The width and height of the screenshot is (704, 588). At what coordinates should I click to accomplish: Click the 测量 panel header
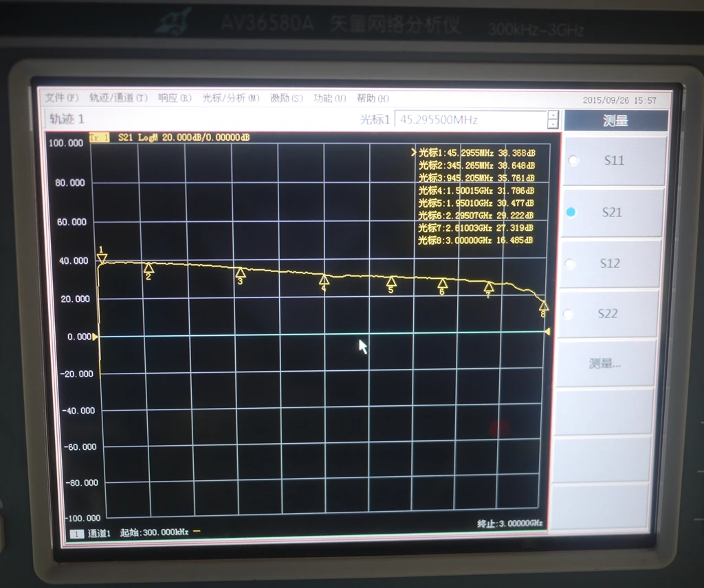[615, 120]
